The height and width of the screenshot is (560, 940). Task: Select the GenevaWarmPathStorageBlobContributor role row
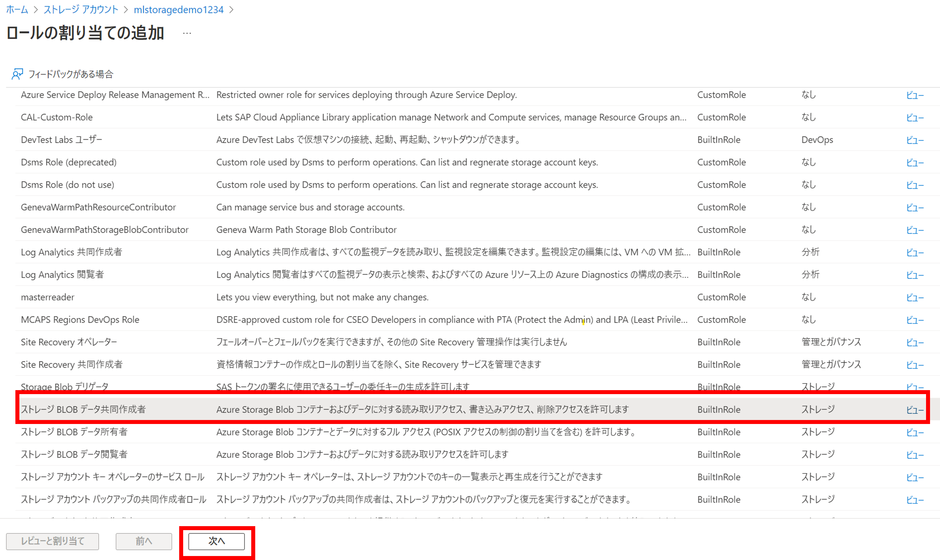(x=105, y=230)
